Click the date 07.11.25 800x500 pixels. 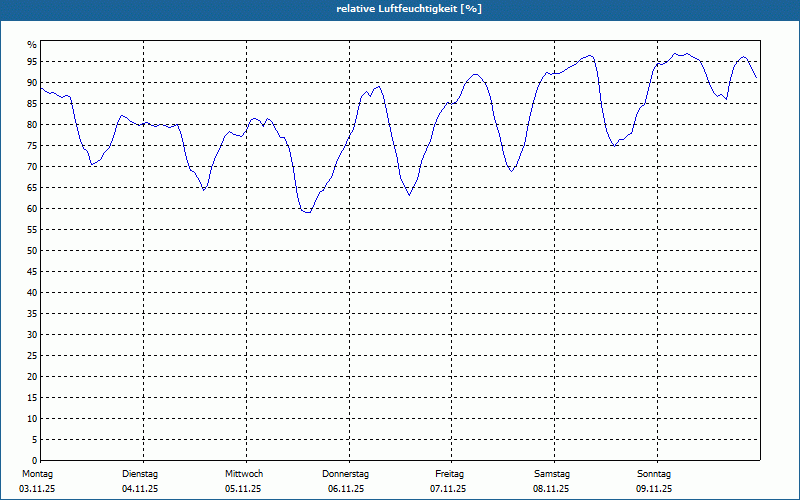point(448,489)
